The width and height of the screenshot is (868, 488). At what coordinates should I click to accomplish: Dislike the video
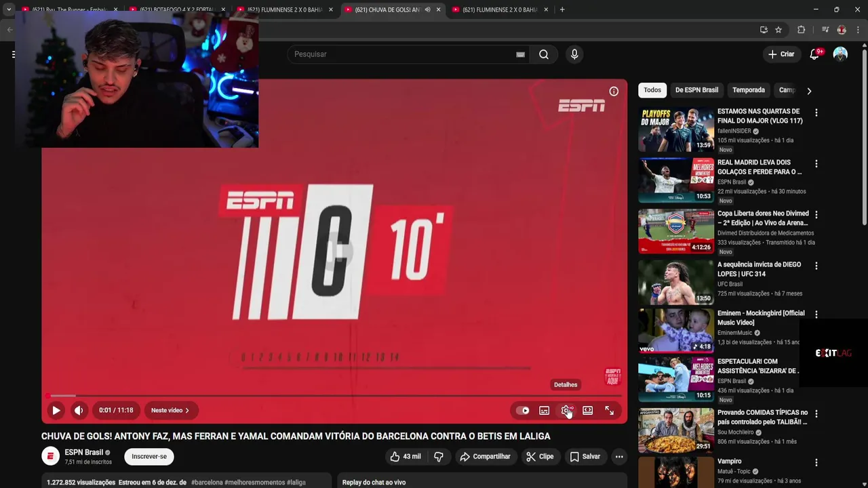[x=439, y=457]
